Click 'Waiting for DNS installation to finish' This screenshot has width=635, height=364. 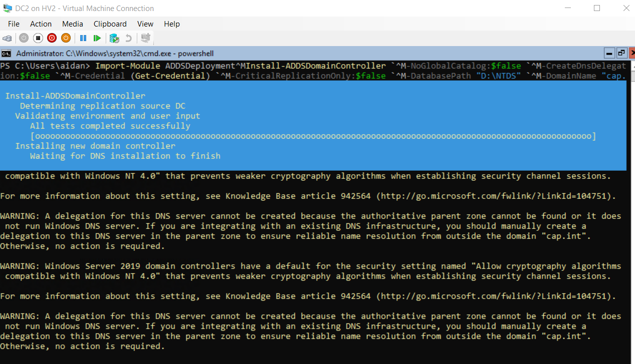[125, 156]
